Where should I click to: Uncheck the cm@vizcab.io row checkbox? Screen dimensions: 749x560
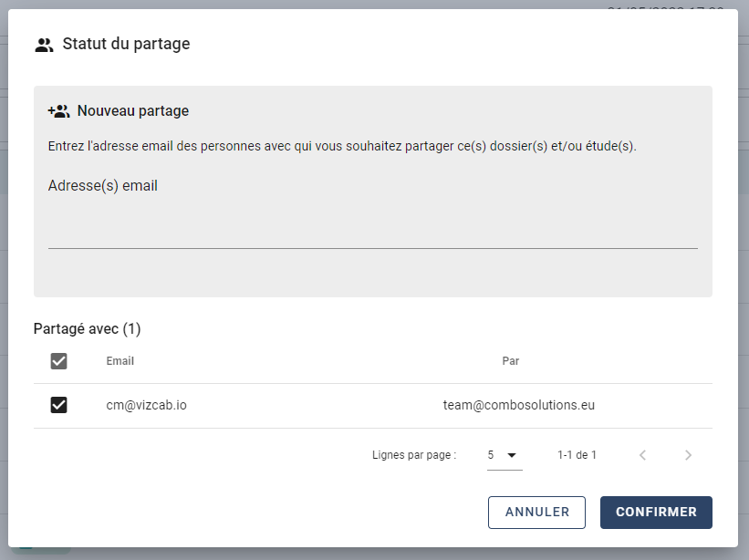[58, 405]
